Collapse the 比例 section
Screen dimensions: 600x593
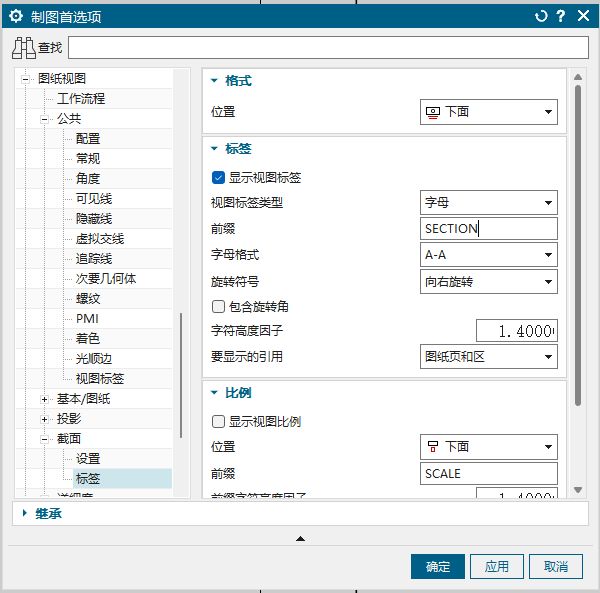coord(214,393)
